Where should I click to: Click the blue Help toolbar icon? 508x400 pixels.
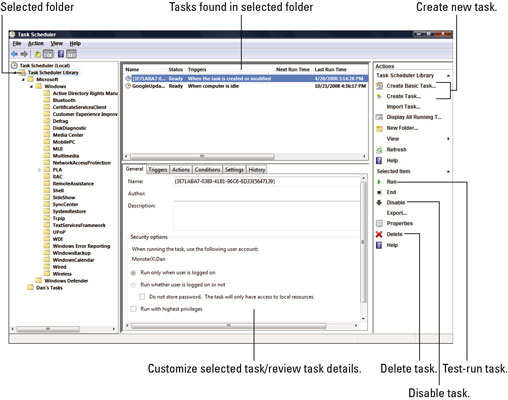point(61,54)
